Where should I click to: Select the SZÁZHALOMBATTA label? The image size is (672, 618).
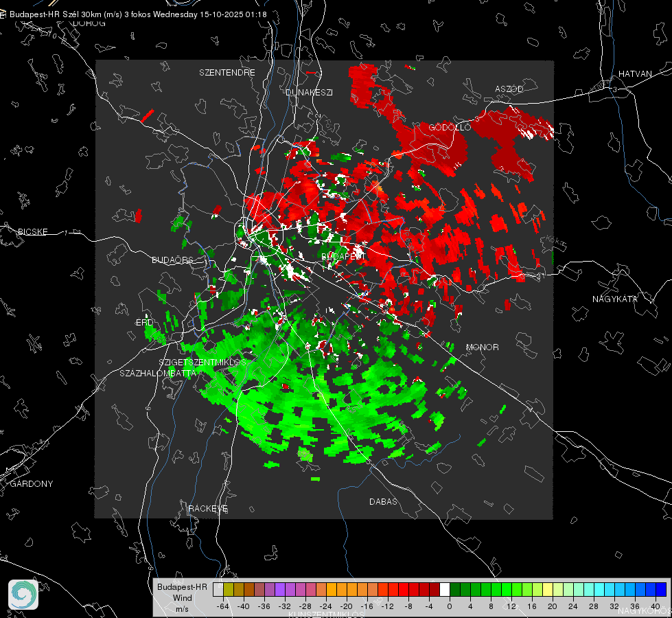click(158, 373)
